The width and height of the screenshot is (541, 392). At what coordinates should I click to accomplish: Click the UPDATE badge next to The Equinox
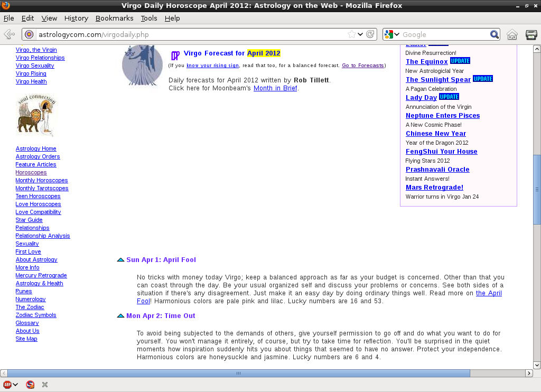[460, 61]
